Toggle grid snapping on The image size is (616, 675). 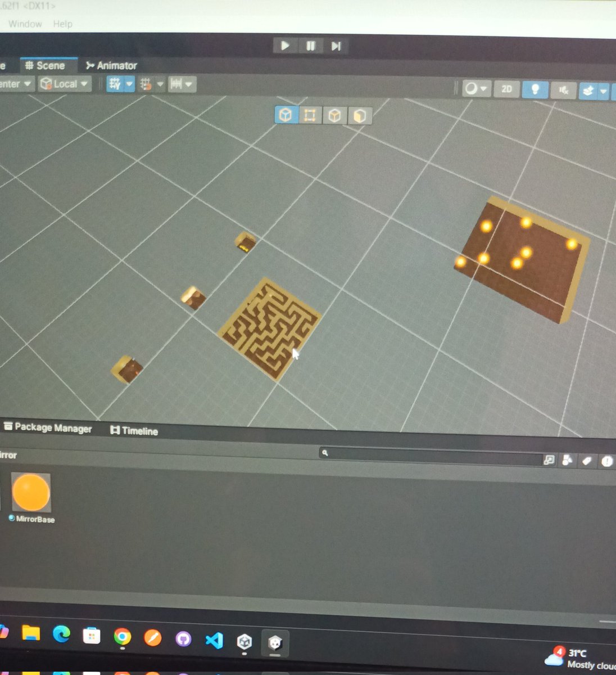(x=146, y=84)
